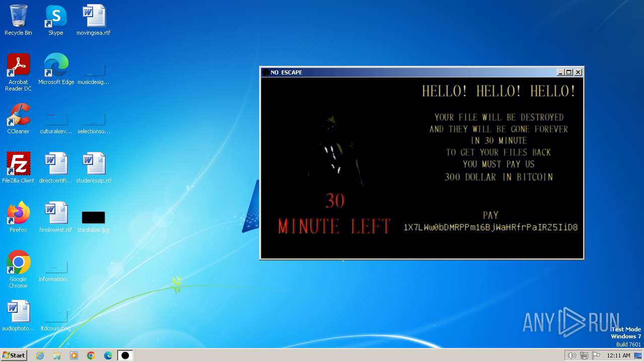This screenshot has width=644, height=362.
Task: Select the audiophoto... document
Action: [x=18, y=316]
